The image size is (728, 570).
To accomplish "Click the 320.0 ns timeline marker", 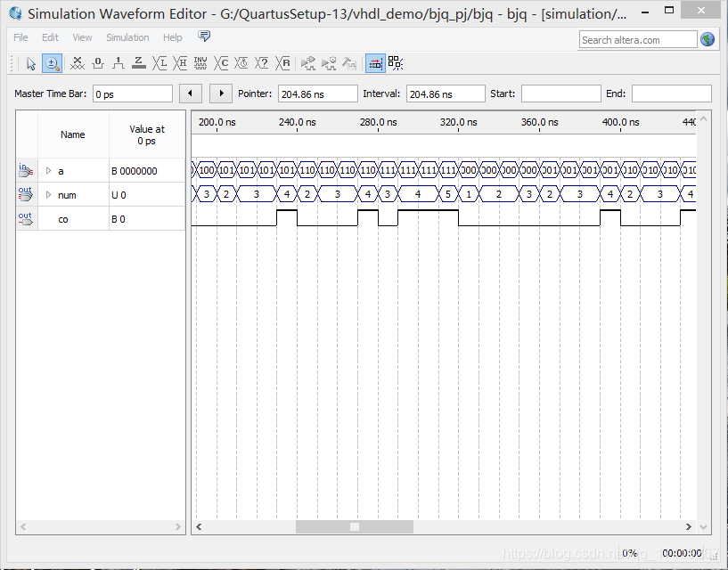I will (458, 122).
